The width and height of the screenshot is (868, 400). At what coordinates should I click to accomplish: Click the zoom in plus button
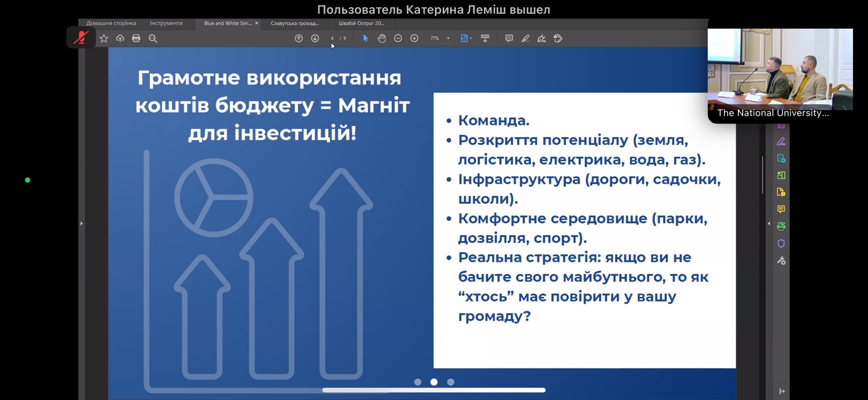[x=414, y=38]
